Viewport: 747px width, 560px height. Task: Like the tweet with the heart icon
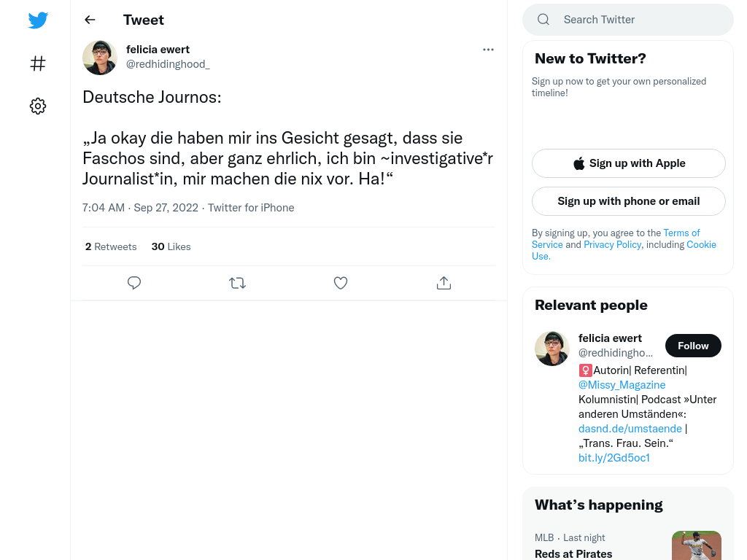[x=340, y=283]
